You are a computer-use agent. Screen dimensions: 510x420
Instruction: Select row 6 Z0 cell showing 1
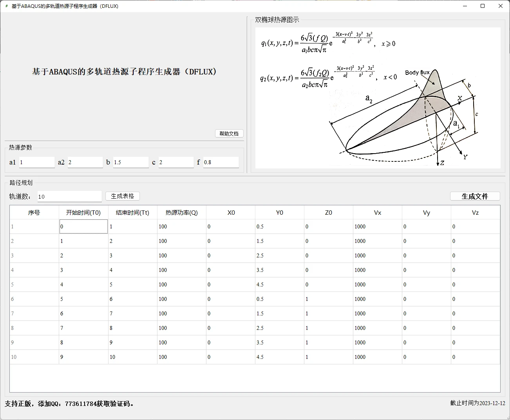coord(329,299)
